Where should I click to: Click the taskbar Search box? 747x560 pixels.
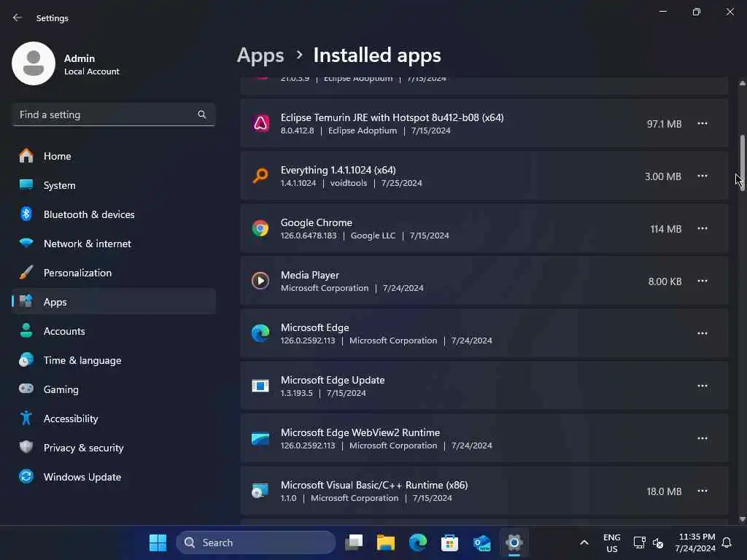pos(256,542)
